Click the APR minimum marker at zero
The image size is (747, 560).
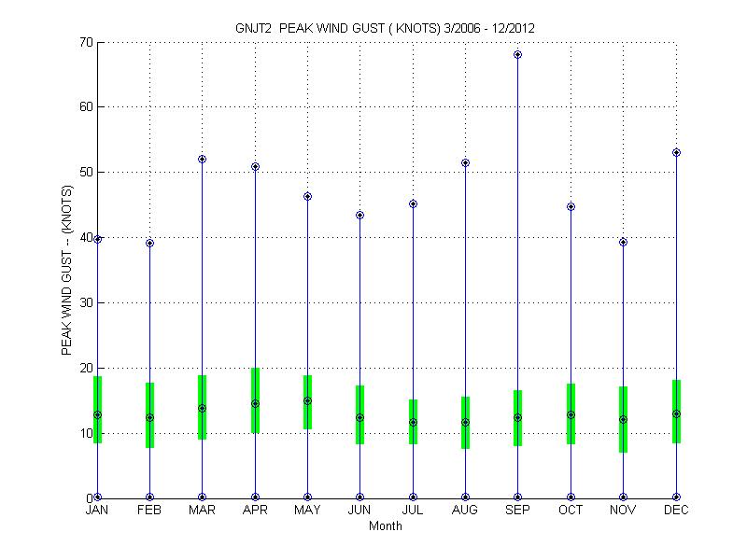click(255, 497)
